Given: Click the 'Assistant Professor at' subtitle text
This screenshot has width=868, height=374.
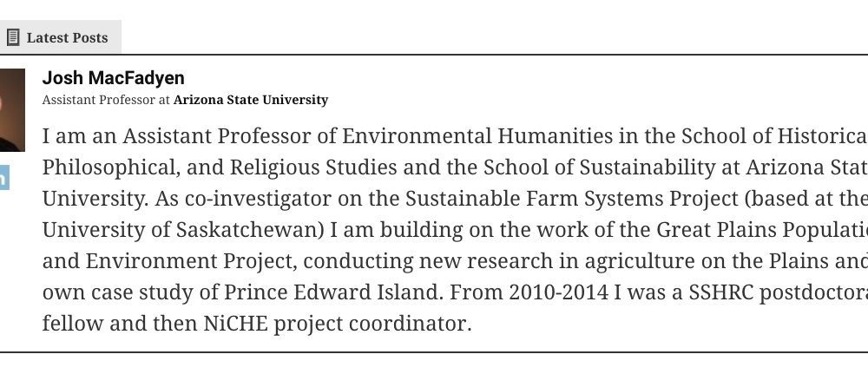Looking at the screenshot, I should [x=106, y=100].
